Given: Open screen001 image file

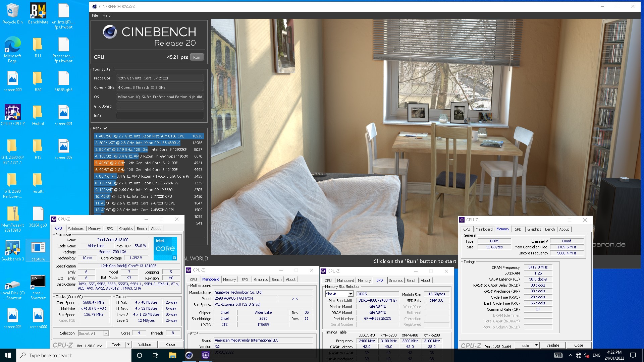Looking at the screenshot, I should (x=63, y=115).
